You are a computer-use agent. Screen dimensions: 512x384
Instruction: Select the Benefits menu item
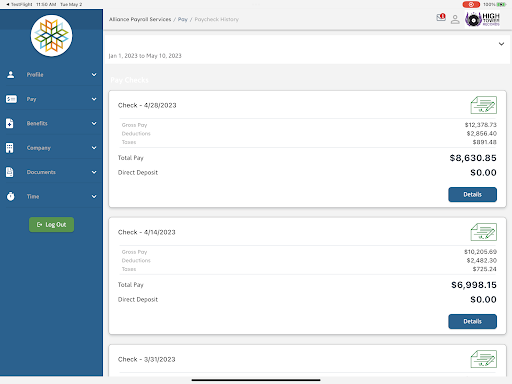coord(51,123)
